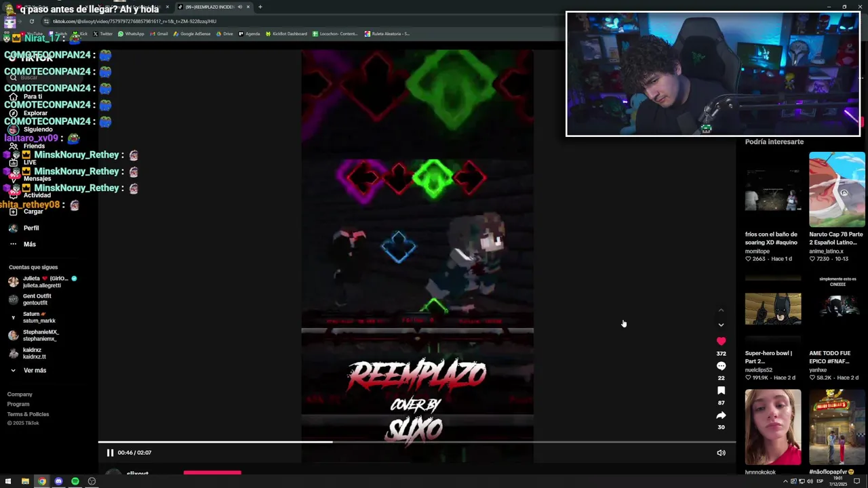
Task: Go to the previous video with up chevron
Action: [x=721, y=310]
